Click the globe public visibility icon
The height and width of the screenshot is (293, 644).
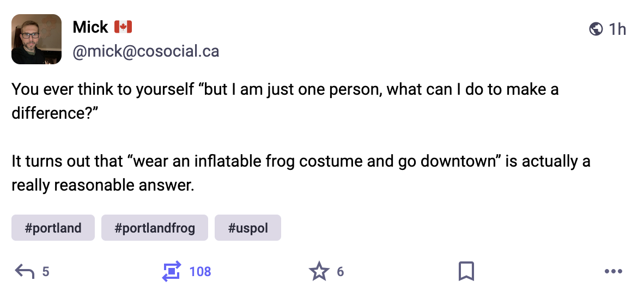(x=596, y=29)
